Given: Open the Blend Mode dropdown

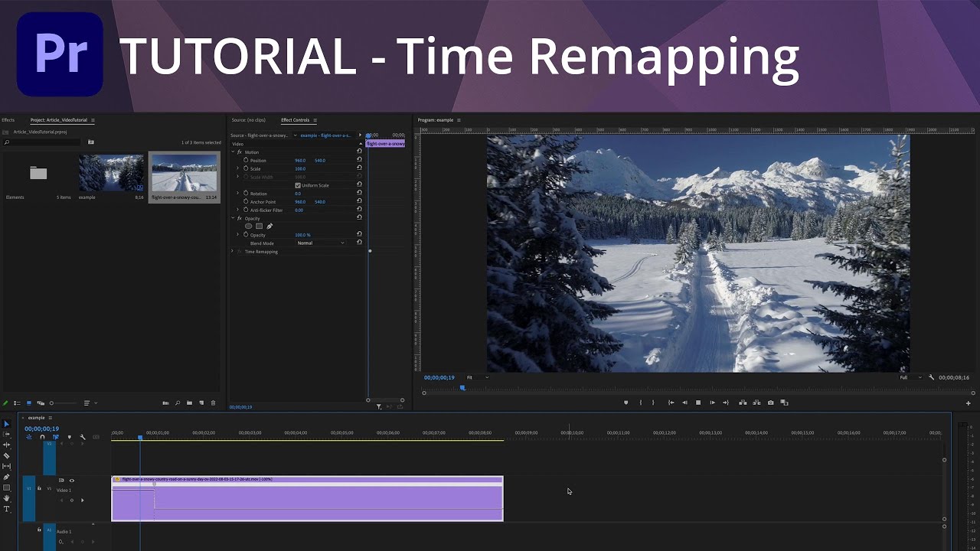Looking at the screenshot, I should click(x=321, y=243).
